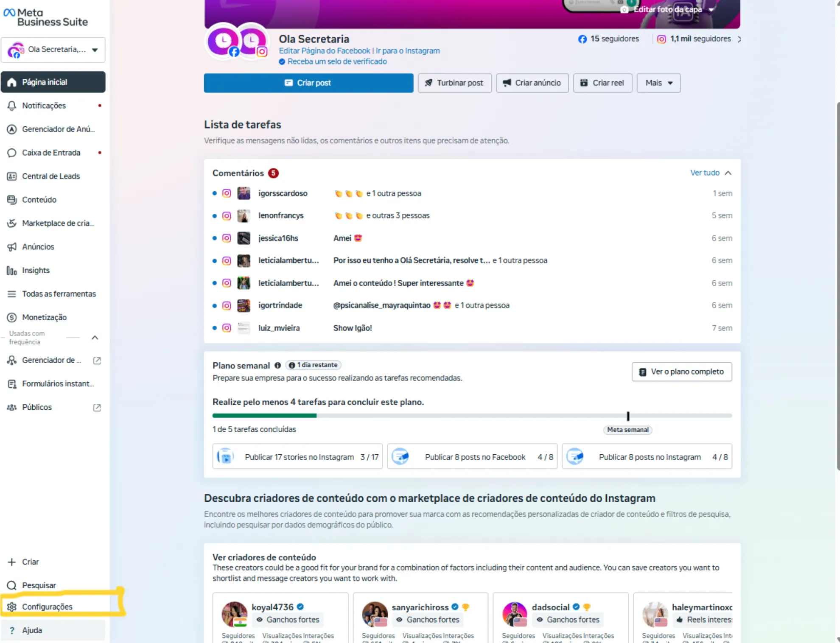Screen dimensions: 840x643
Task: Click Ver o plano completo button
Action: (x=682, y=372)
